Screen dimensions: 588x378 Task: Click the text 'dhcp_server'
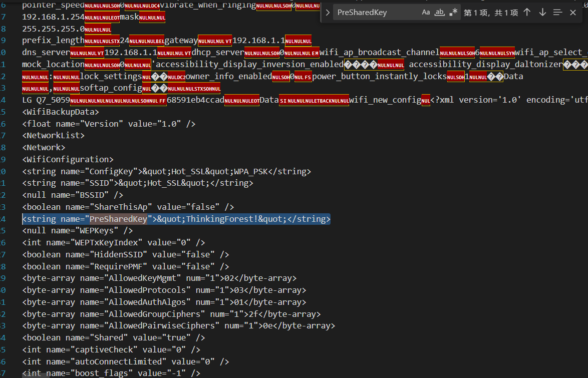[218, 53]
